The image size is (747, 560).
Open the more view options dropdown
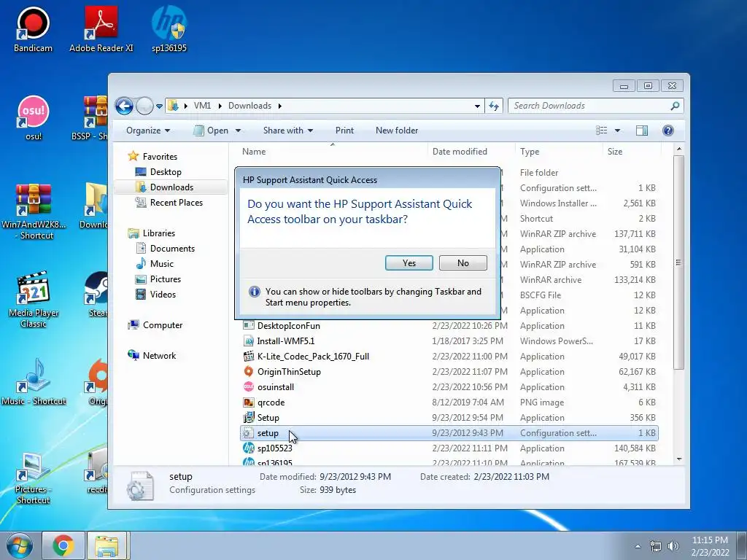tap(617, 131)
